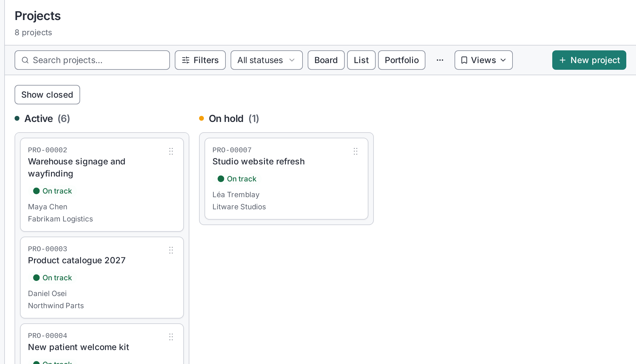
Task: Focus the Search projects field
Action: [x=92, y=60]
